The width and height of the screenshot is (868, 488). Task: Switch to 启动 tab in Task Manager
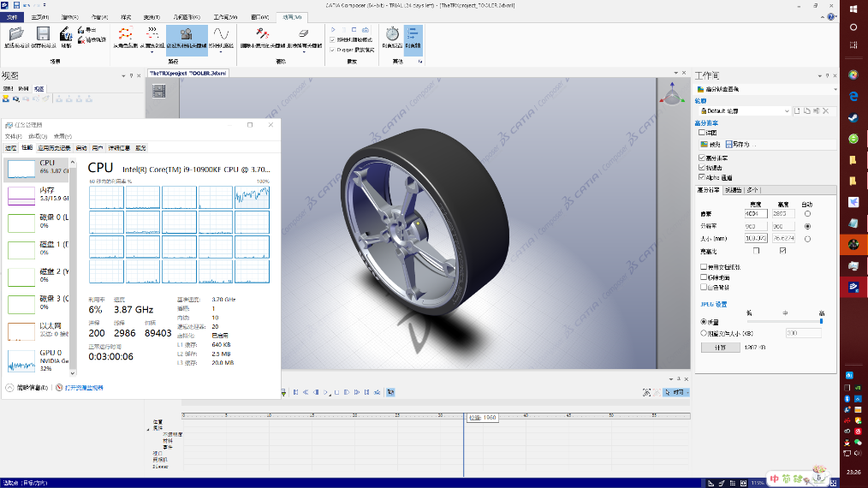click(x=81, y=148)
